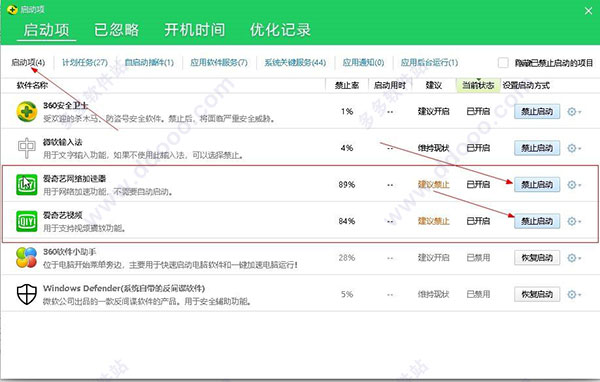Open the 开机时间 tab
This screenshot has height=382, width=600.
(195, 30)
